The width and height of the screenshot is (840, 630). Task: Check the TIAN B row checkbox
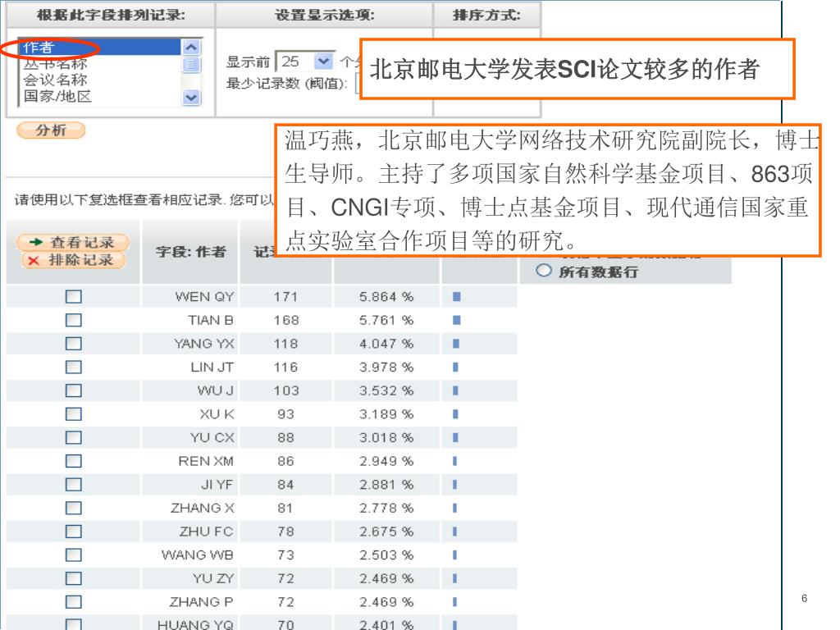point(73,321)
